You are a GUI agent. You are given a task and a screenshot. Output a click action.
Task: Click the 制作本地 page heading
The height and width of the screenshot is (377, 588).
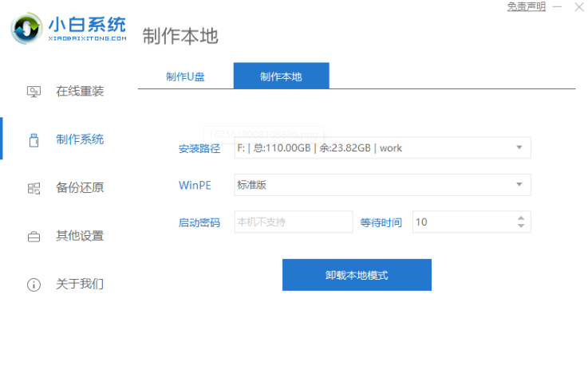coord(180,36)
